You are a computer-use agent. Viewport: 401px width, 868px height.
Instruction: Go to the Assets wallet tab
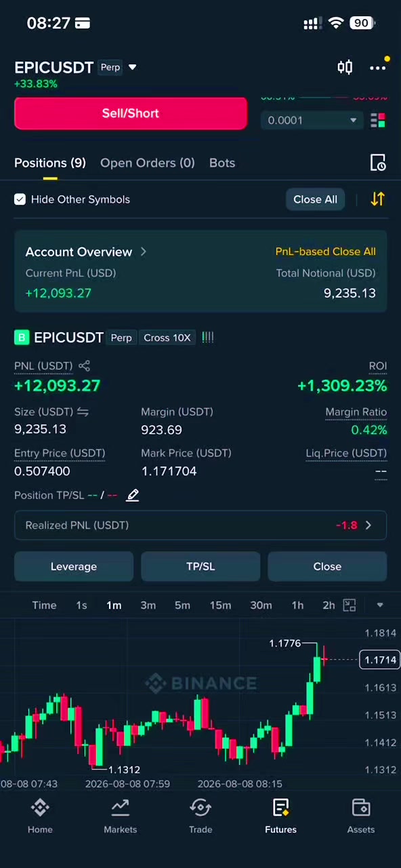[x=361, y=816]
